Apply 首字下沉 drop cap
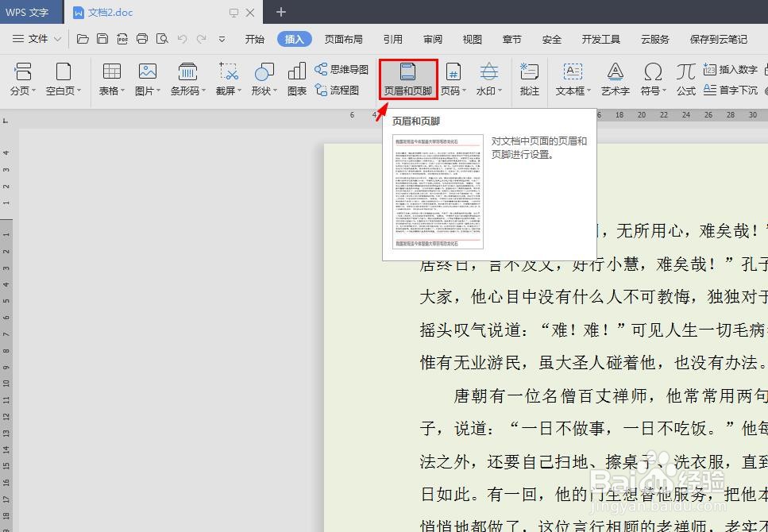The width and height of the screenshot is (768, 532). [x=731, y=91]
